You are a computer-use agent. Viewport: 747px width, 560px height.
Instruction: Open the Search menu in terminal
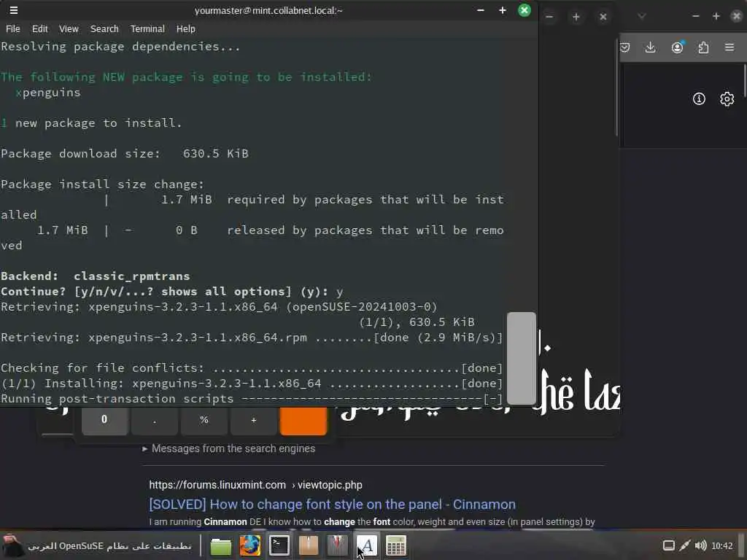pyautogui.click(x=104, y=29)
